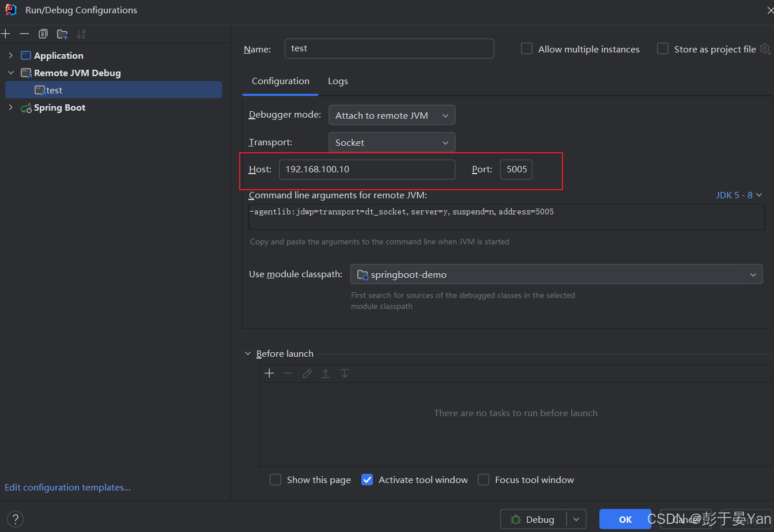The height and width of the screenshot is (532, 774).
Task: Expand the Application tree node
Action: click(10, 55)
